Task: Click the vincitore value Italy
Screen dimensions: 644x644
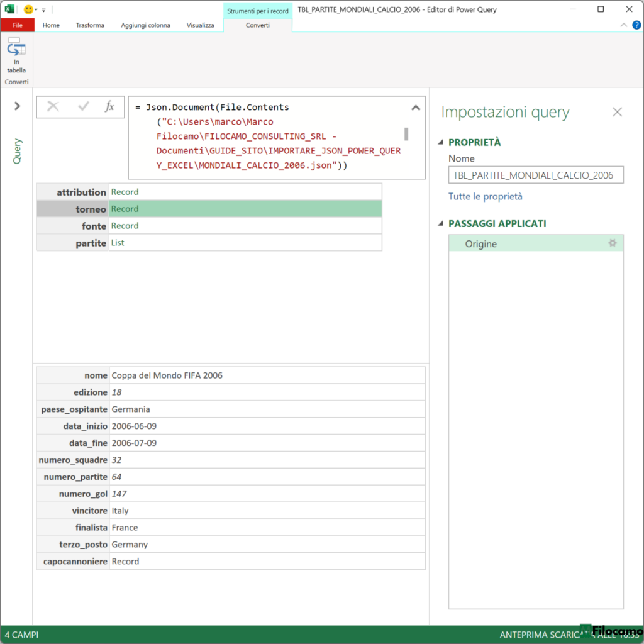Action: click(x=120, y=511)
